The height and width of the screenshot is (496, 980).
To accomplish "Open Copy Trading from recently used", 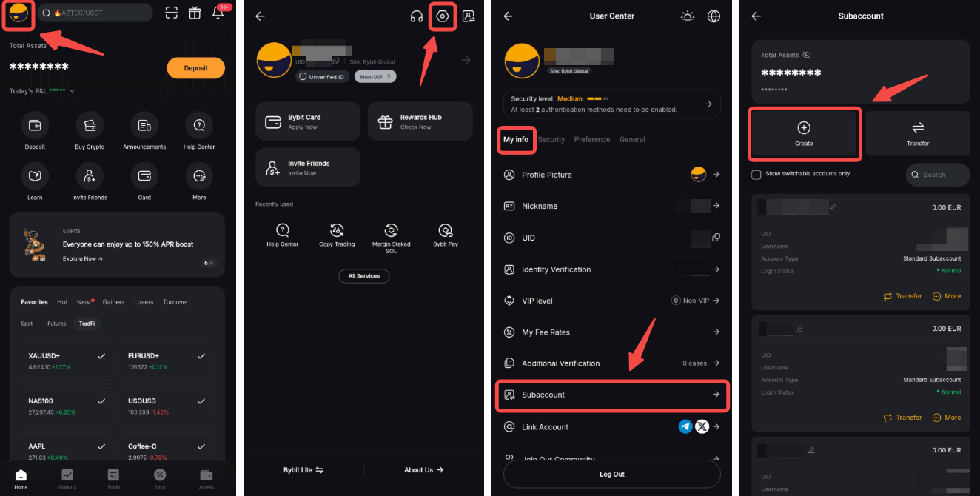I will pyautogui.click(x=337, y=235).
